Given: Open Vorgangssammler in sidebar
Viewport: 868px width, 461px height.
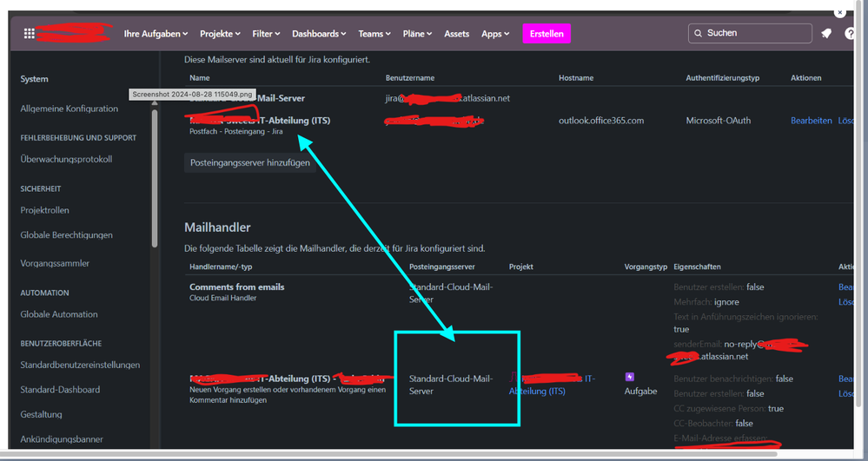Looking at the screenshot, I should tap(55, 263).
